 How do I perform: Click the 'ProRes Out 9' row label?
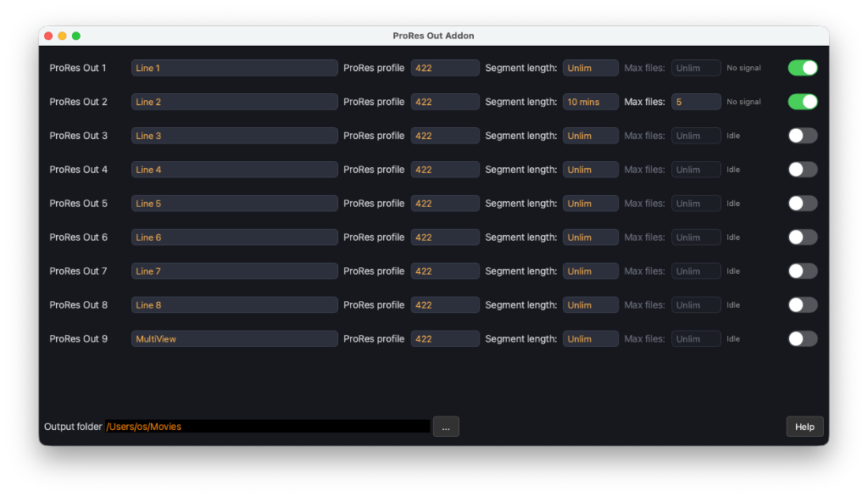coord(79,338)
